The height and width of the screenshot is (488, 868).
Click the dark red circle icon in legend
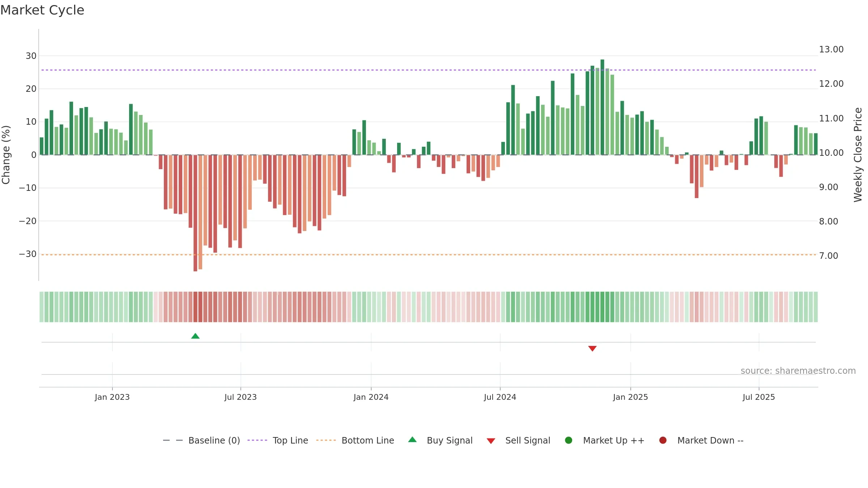click(663, 440)
